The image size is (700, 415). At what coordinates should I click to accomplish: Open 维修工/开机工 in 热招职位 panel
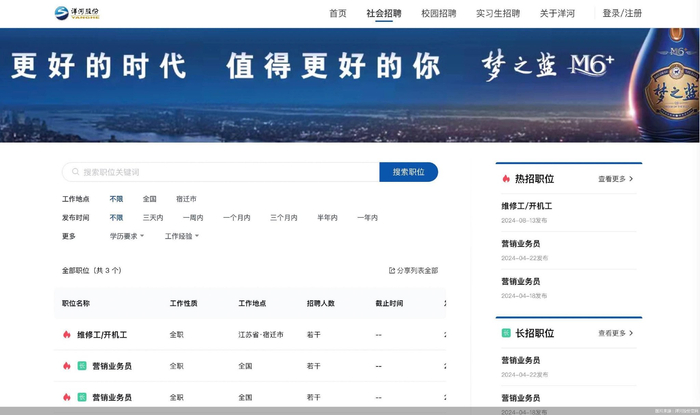click(527, 206)
